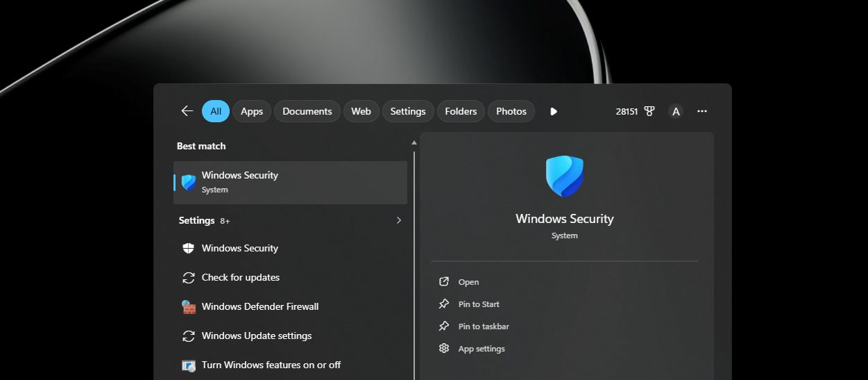This screenshot has height=380, width=868.
Task: Click the Windows Security title in preview pane
Action: click(x=565, y=219)
